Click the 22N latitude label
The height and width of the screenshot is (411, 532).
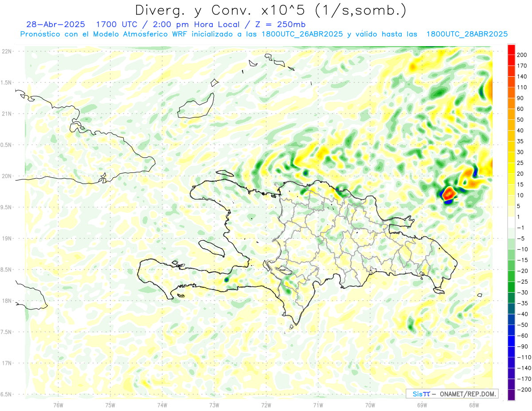(x=7, y=51)
